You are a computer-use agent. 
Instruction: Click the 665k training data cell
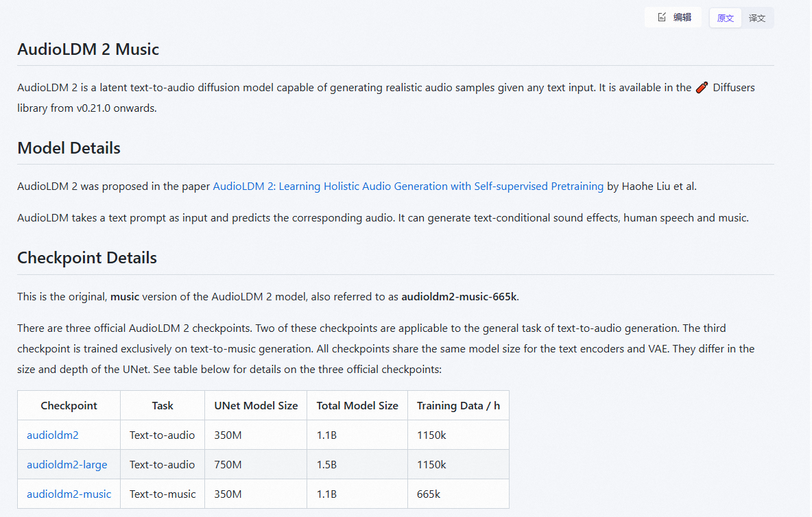pos(429,494)
